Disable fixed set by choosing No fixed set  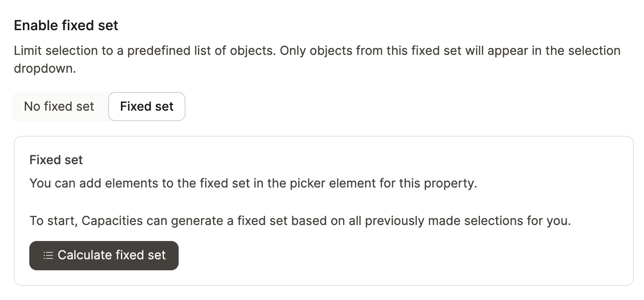pos(59,106)
